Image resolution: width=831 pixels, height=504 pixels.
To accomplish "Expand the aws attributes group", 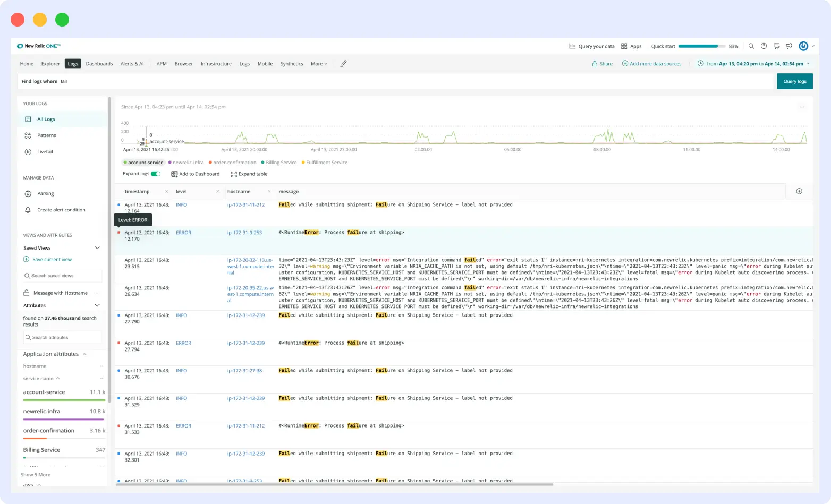I will 39,485.
